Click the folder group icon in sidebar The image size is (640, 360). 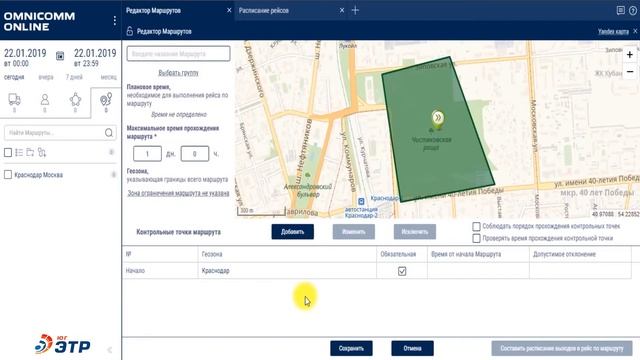[30, 153]
